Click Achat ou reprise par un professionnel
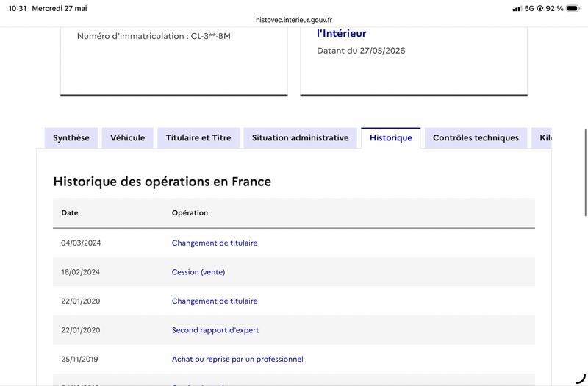 click(237, 359)
